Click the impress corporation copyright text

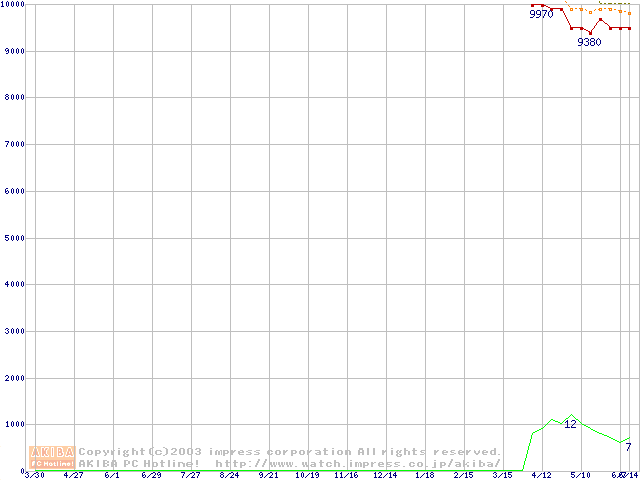(290, 452)
